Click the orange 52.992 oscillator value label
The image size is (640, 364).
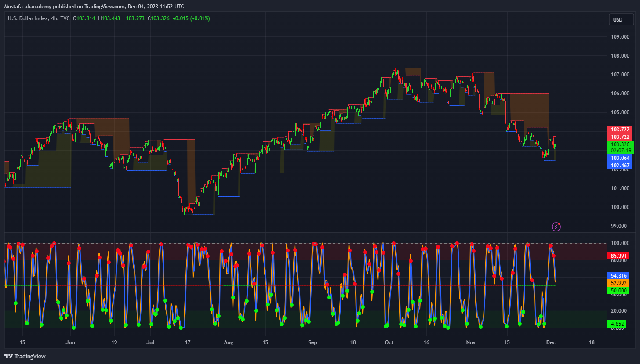pos(620,283)
